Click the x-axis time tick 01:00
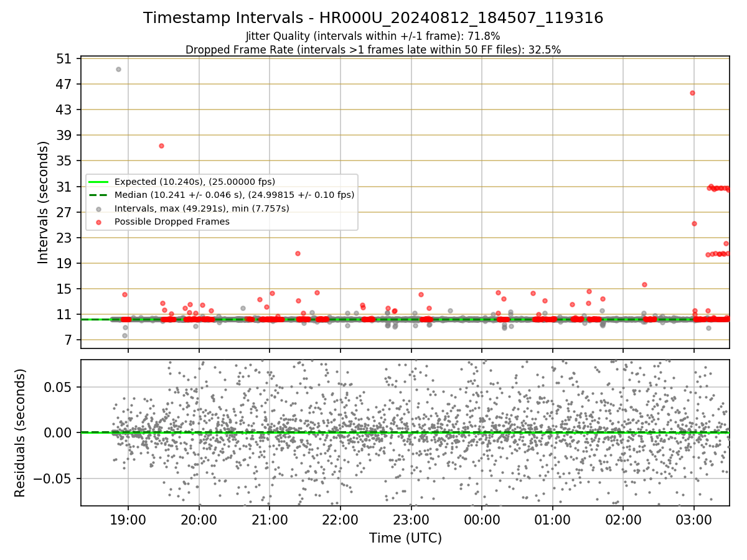This screenshot has height=560, width=747. click(553, 520)
